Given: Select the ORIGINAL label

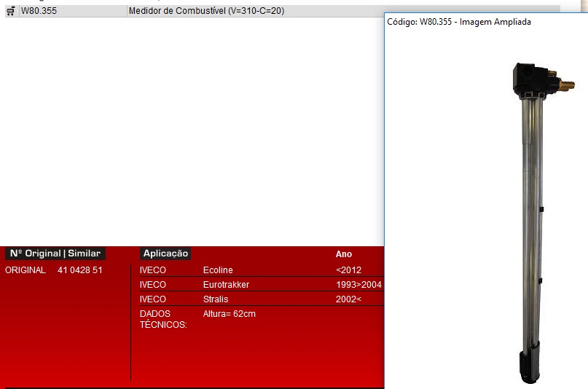Looking at the screenshot, I should point(26,270).
